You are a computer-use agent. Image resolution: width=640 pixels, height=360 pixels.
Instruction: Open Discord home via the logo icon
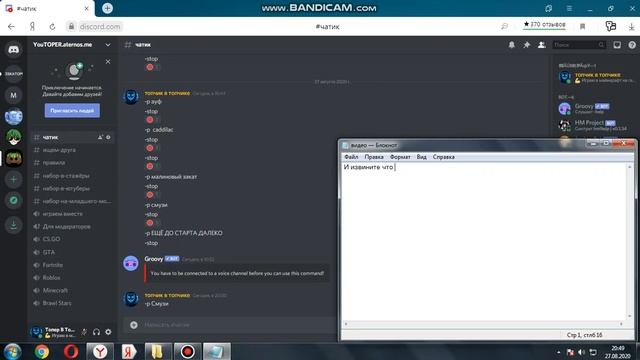coord(13,50)
